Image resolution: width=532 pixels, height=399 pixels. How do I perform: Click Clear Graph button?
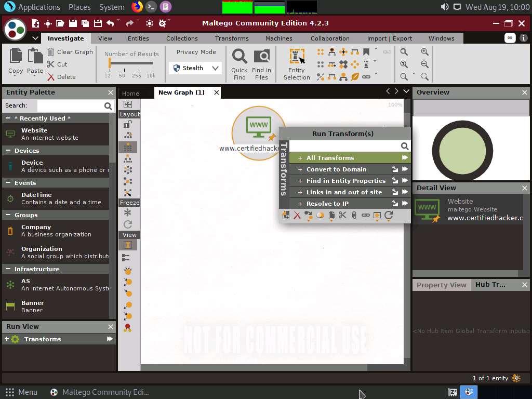point(70,52)
